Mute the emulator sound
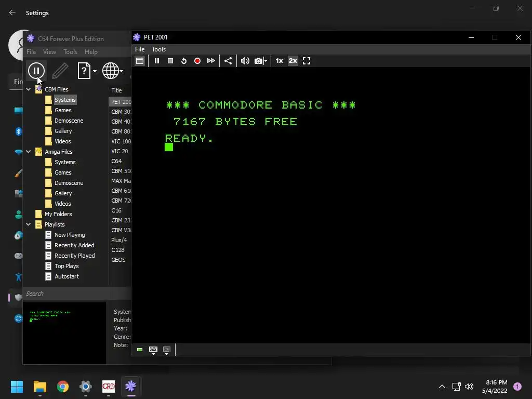 [245, 61]
